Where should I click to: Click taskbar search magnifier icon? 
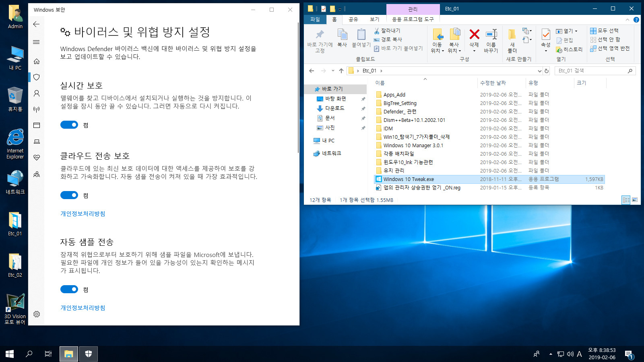click(29, 354)
